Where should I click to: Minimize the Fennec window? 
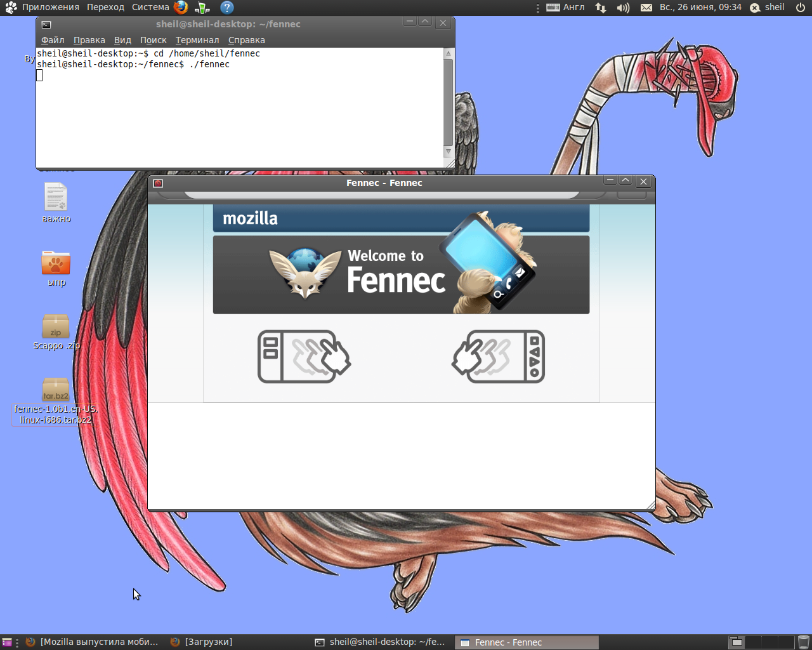coord(610,181)
